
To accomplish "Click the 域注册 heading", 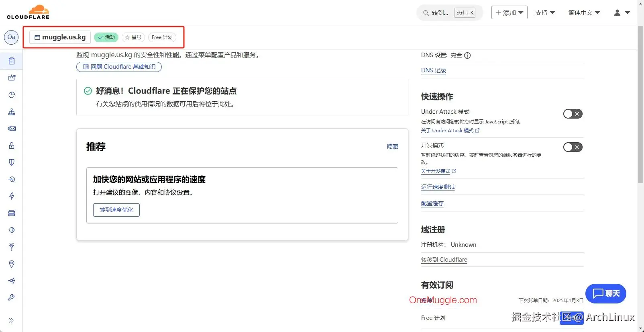I will coord(433,230).
